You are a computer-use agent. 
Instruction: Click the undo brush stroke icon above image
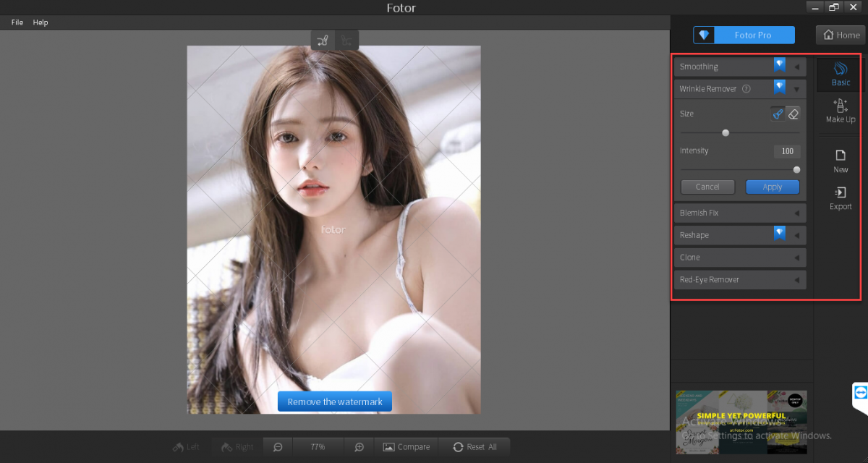(x=323, y=41)
